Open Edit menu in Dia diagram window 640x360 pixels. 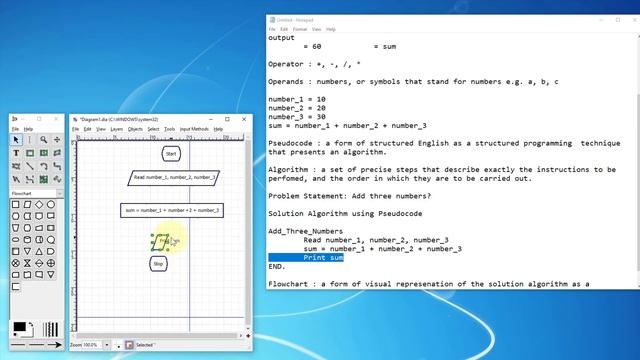[87, 129]
